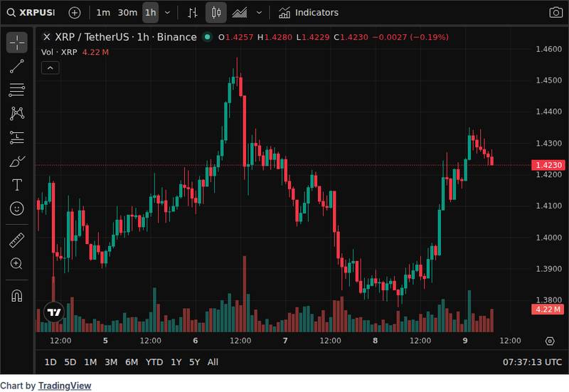Viewport: 569px width, 392px height.
Task: Open the time interval dropdown
Action: click(167, 13)
